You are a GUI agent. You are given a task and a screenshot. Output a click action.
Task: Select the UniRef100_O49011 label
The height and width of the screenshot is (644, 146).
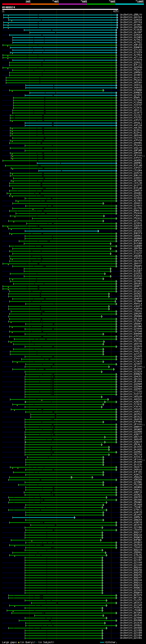[x=131, y=85]
